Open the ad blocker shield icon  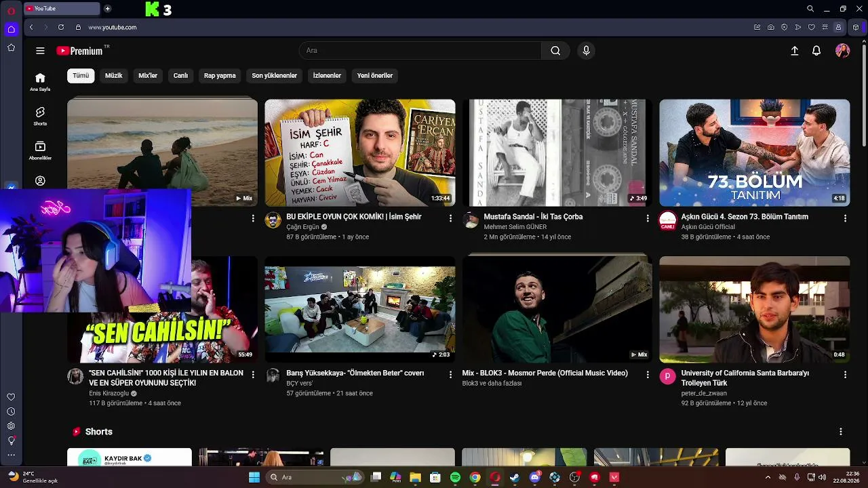coord(785,27)
